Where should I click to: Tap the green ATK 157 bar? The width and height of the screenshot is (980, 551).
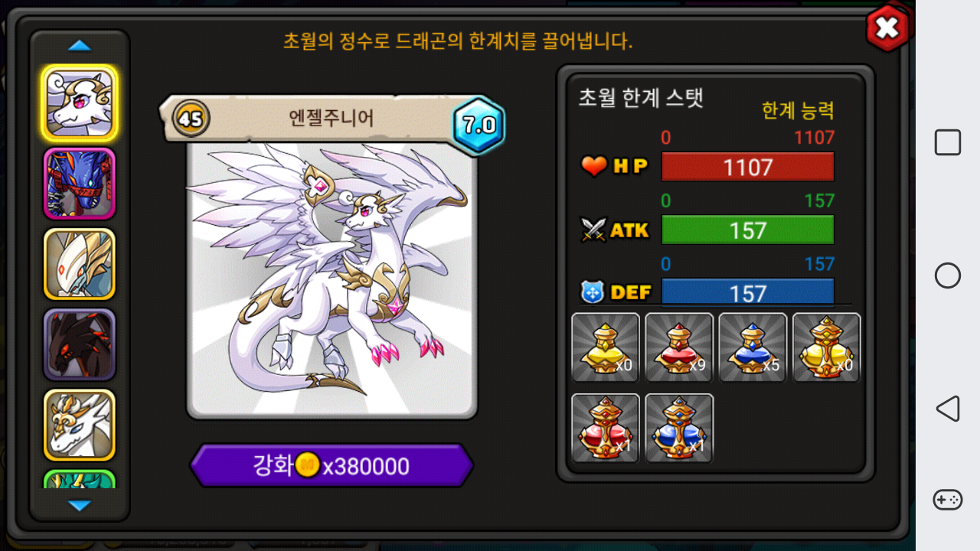[x=748, y=230]
